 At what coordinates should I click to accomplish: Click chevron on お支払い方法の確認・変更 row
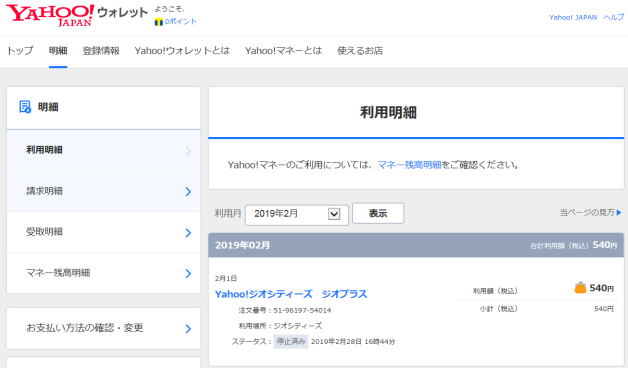(x=188, y=329)
